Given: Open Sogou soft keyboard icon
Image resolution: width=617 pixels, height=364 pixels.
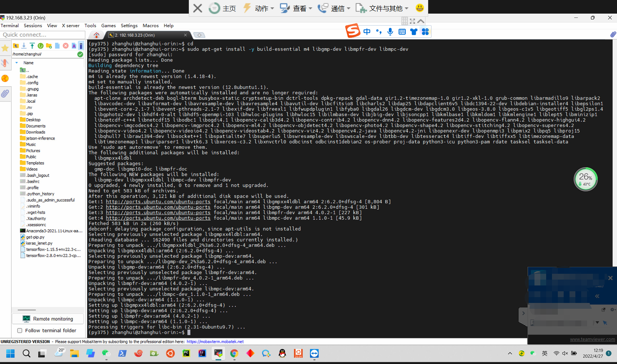Looking at the screenshot, I should [402, 32].
